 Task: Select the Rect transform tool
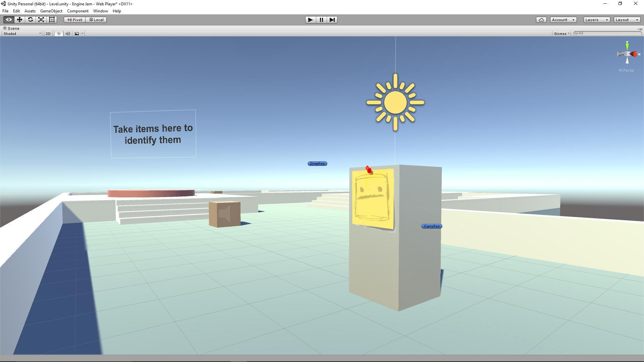click(x=52, y=20)
